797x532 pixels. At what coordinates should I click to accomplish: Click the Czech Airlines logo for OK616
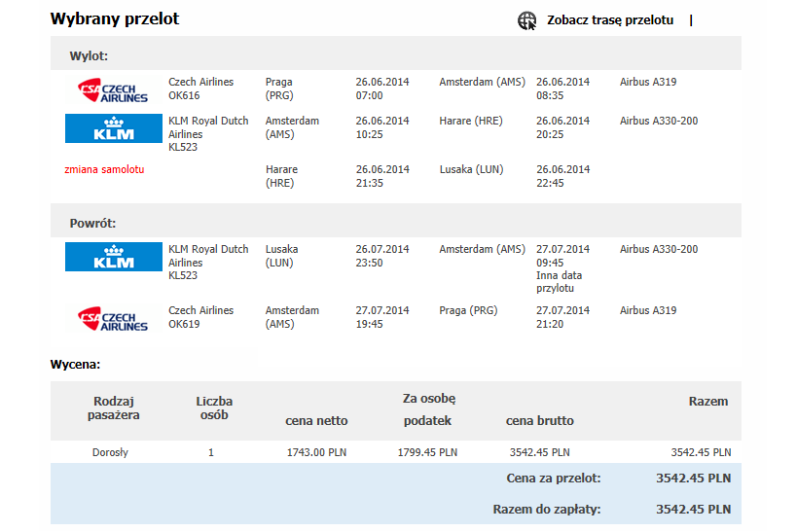[113, 89]
